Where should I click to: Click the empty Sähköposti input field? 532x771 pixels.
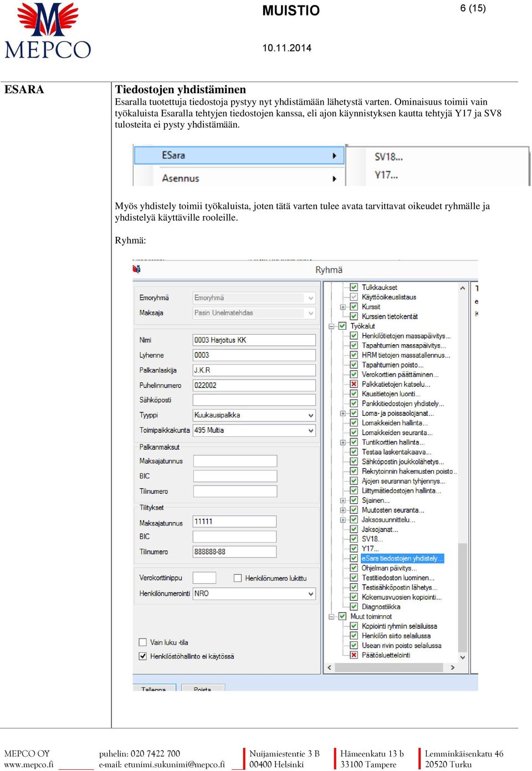tap(254, 400)
